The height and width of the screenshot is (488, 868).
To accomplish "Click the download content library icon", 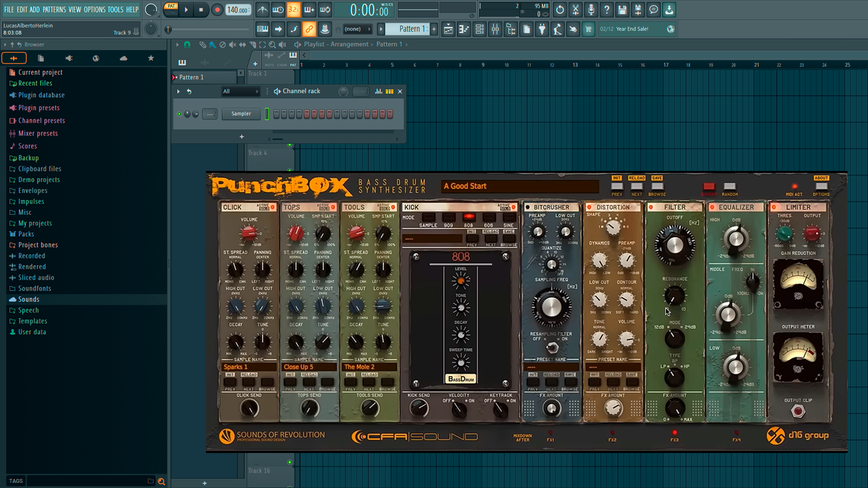I will coord(669,10).
